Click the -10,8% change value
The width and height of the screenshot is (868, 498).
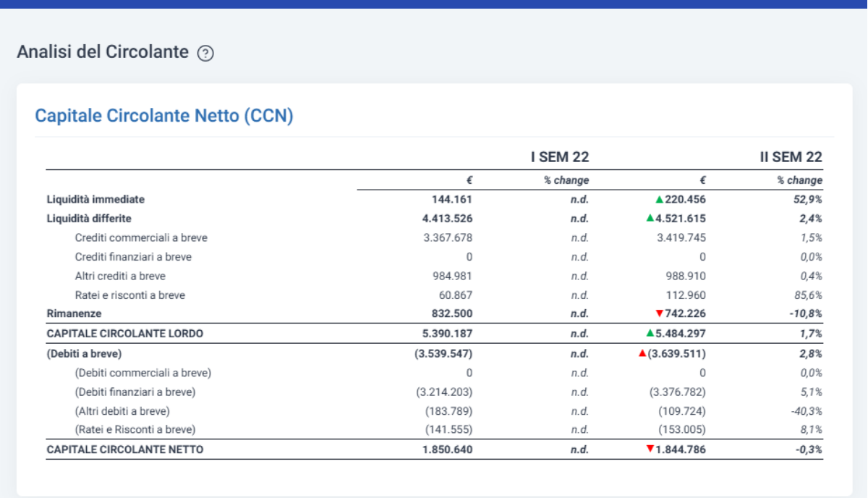point(807,314)
